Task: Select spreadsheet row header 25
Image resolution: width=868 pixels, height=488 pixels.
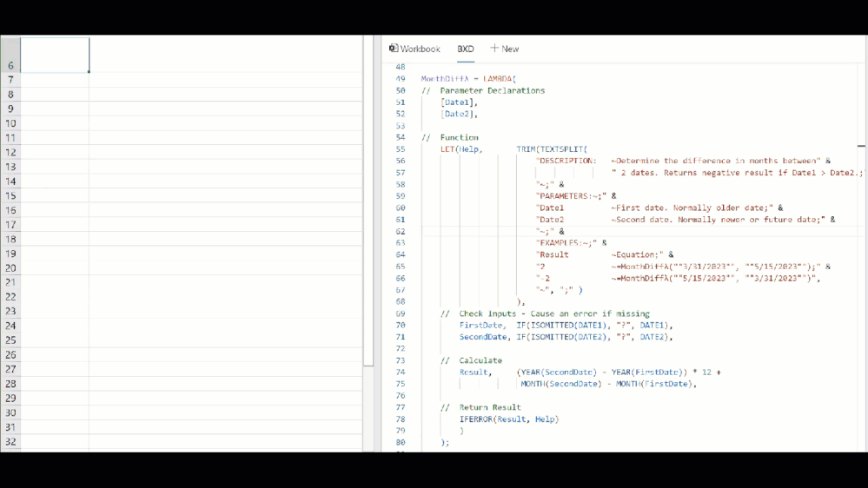Action: click(x=10, y=340)
